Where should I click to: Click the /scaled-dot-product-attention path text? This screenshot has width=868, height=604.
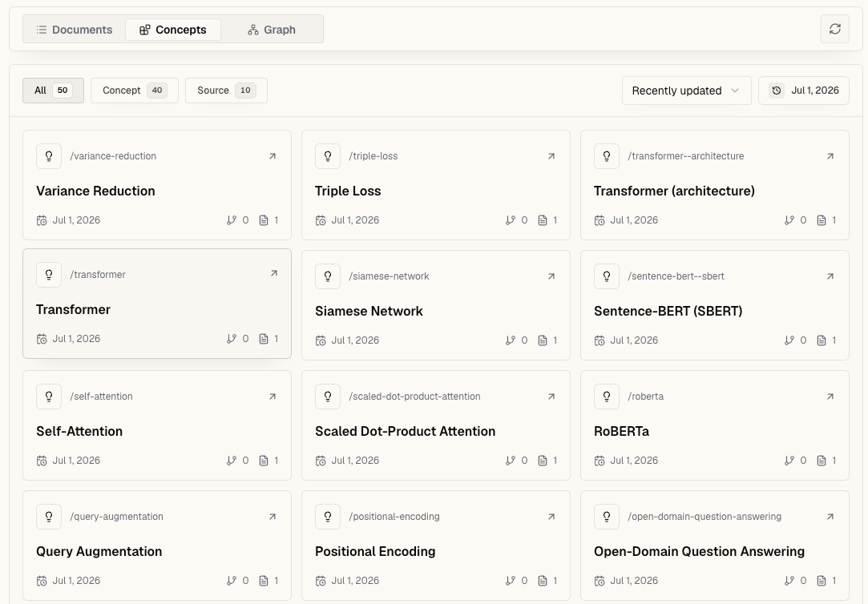(x=414, y=396)
